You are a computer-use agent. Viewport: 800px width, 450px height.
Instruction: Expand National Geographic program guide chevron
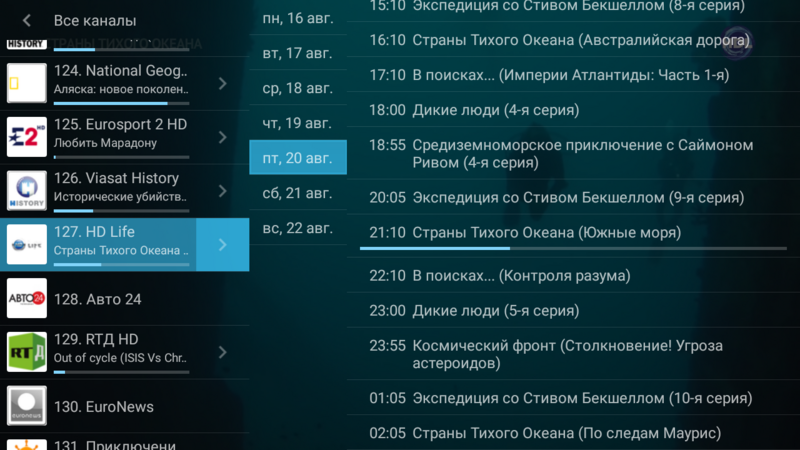point(222,83)
